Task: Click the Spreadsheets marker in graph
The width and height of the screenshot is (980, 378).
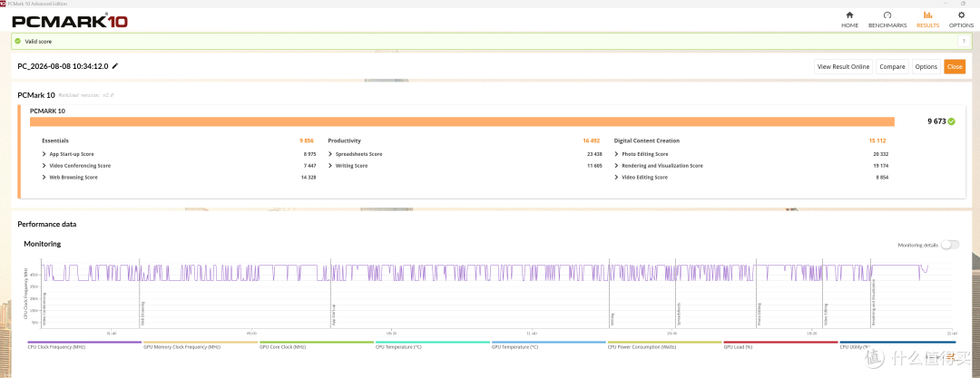Action: click(679, 315)
